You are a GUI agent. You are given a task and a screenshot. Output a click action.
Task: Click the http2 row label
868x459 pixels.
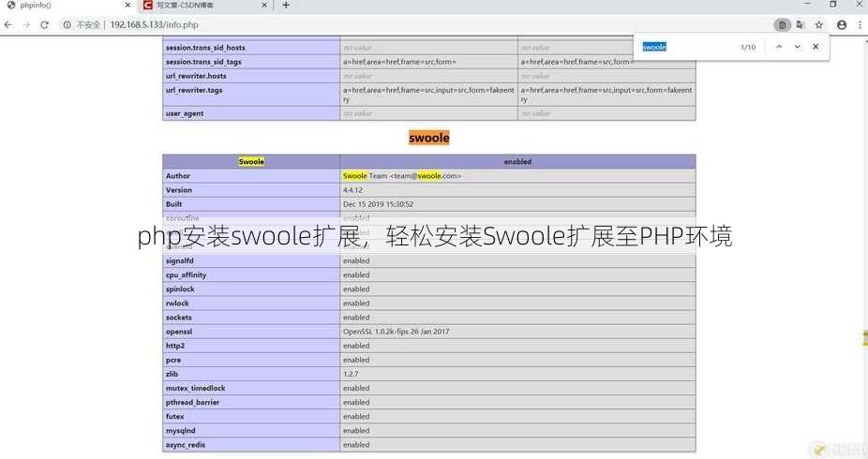175,346
